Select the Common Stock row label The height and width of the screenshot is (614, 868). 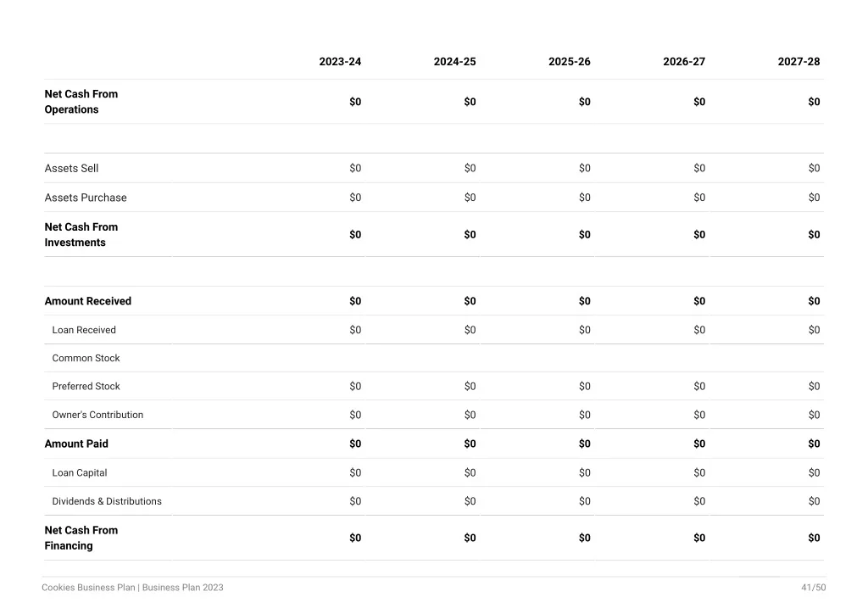click(86, 358)
